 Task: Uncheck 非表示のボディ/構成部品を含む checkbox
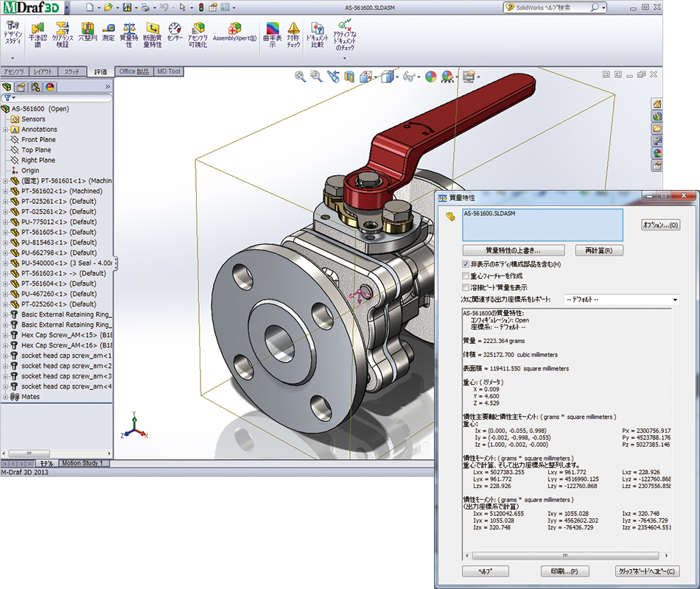(466, 264)
